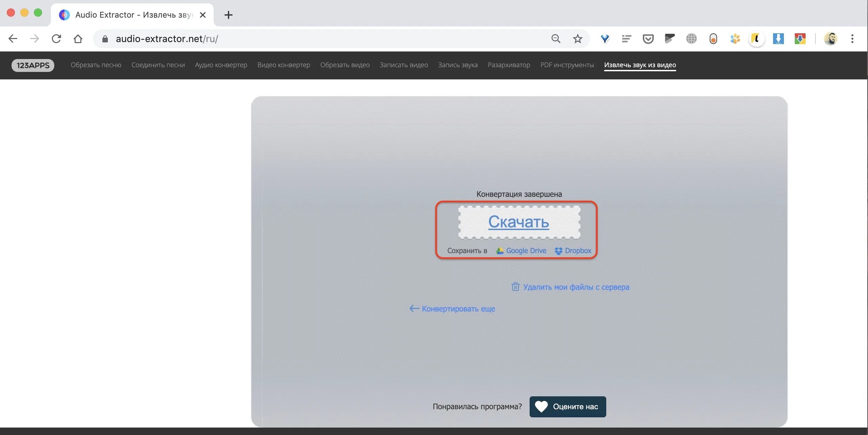
Task: Open the PDF инструменты section
Action: coord(567,65)
